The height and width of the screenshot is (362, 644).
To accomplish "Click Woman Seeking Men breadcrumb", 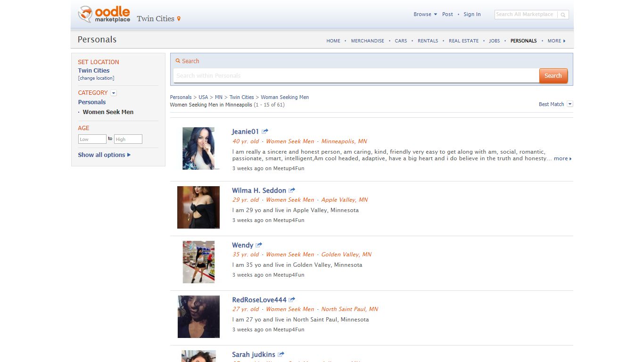I will (285, 97).
